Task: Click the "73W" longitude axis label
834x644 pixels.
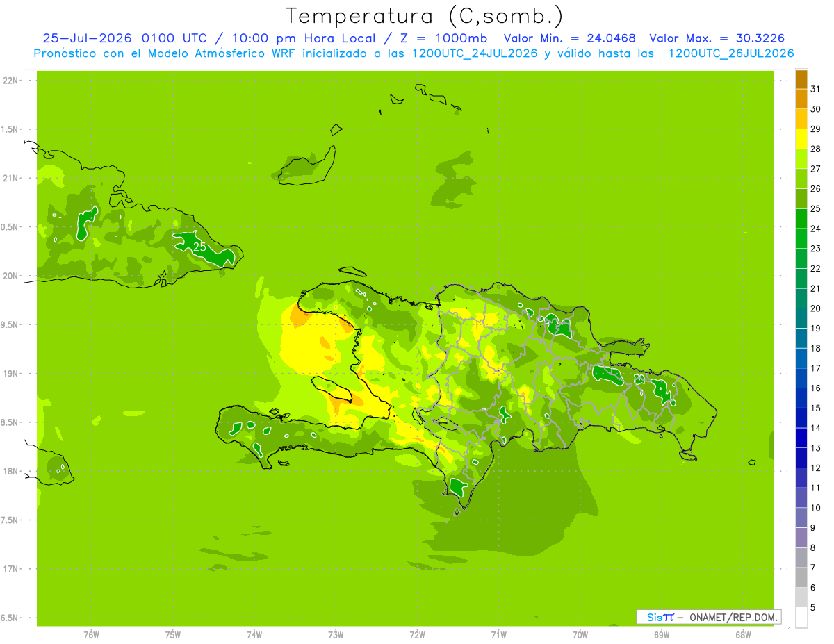Action: click(x=336, y=635)
